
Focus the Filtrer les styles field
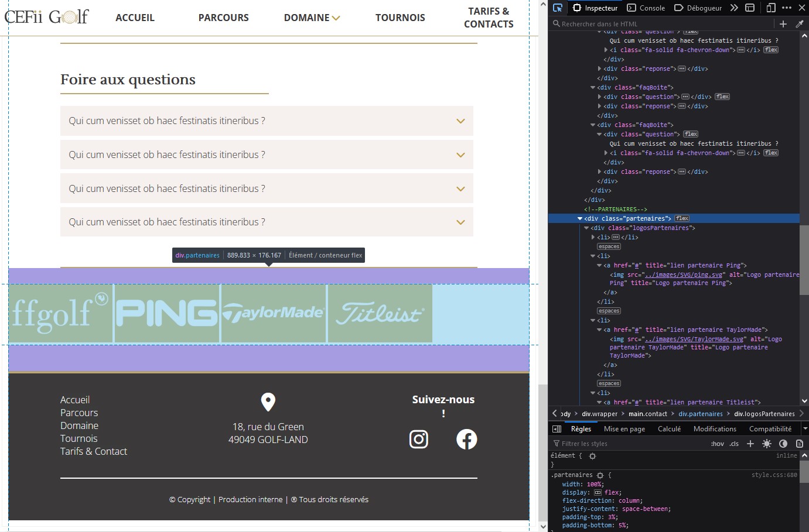630,444
